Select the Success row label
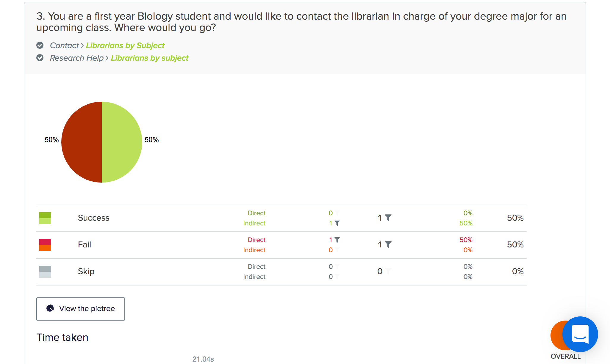The height and width of the screenshot is (364, 610). [94, 218]
